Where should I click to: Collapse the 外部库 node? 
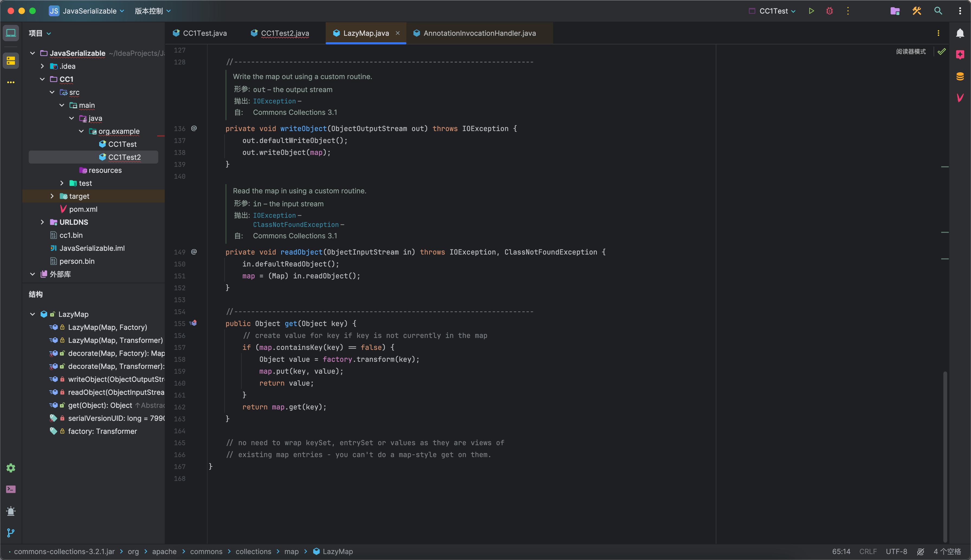click(x=33, y=274)
